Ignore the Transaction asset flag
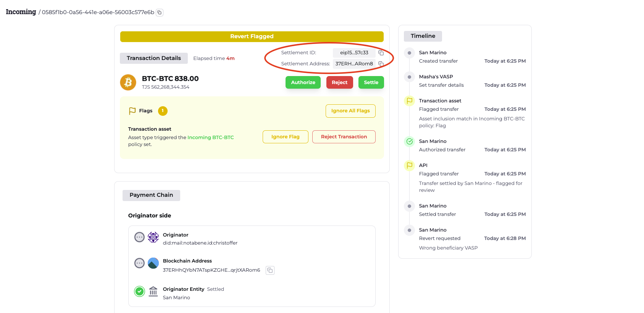The image size is (644, 313). (286, 137)
